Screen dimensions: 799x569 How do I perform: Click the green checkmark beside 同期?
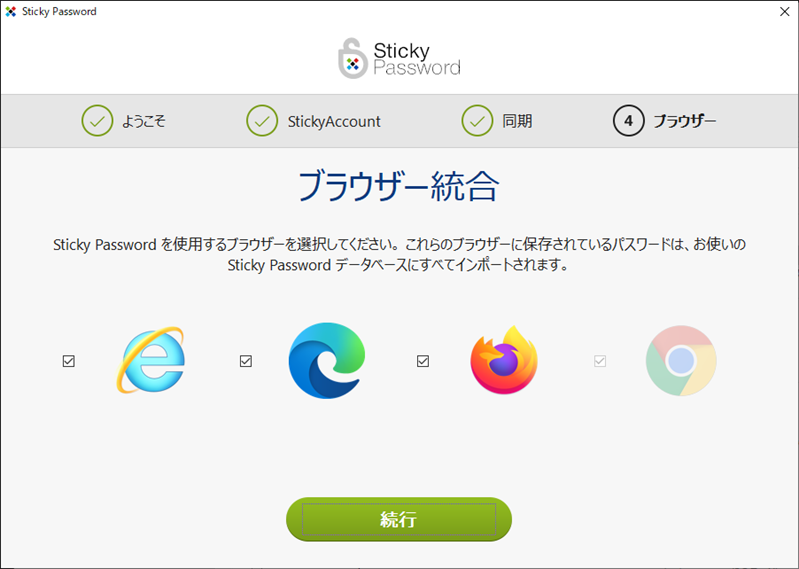pos(477,121)
